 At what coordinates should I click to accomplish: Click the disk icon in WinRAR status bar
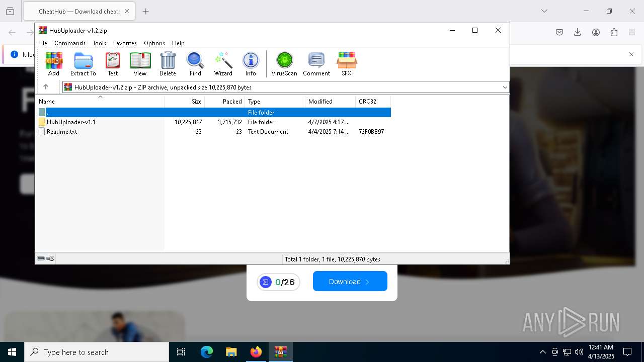click(41, 258)
